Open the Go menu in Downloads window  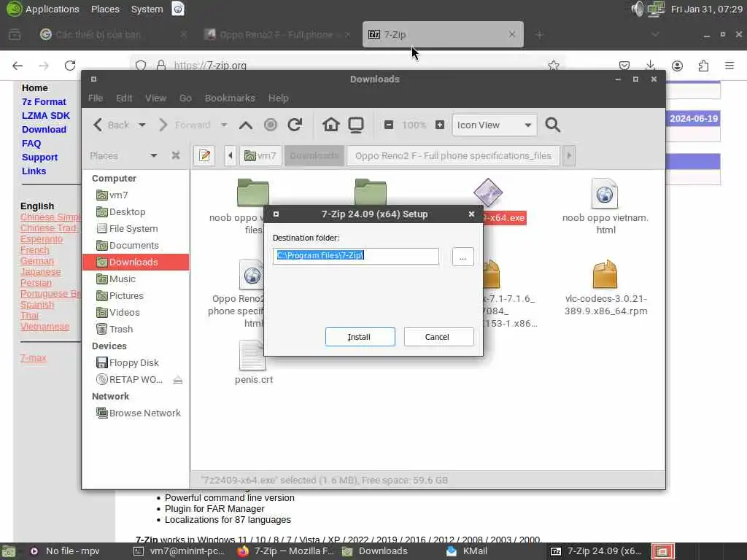click(x=185, y=98)
